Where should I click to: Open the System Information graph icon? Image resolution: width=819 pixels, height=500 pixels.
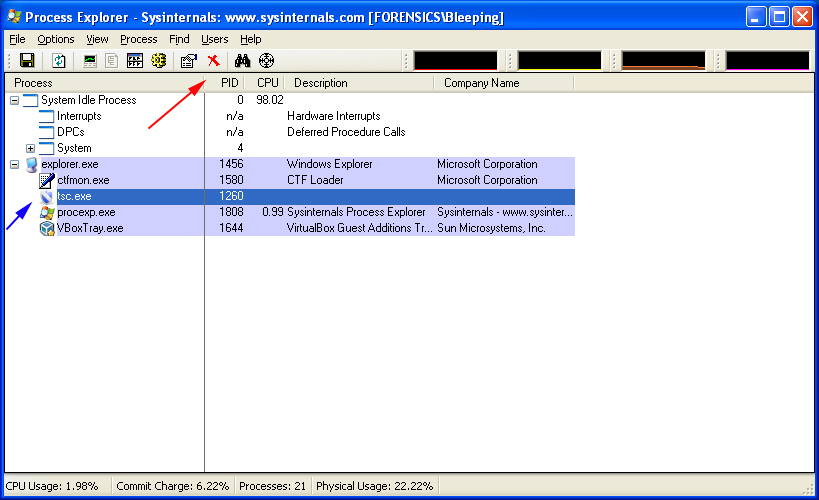[90, 61]
